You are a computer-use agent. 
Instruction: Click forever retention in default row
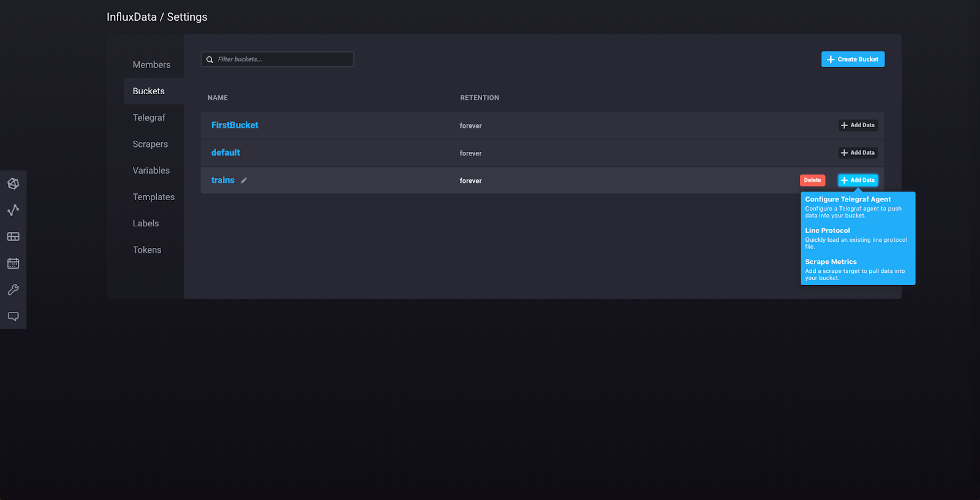[x=470, y=154]
